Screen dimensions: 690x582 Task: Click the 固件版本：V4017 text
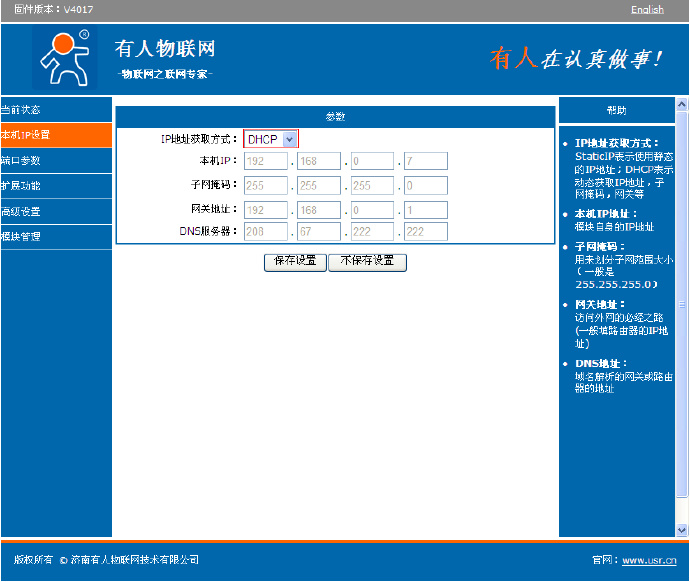click(54, 9)
